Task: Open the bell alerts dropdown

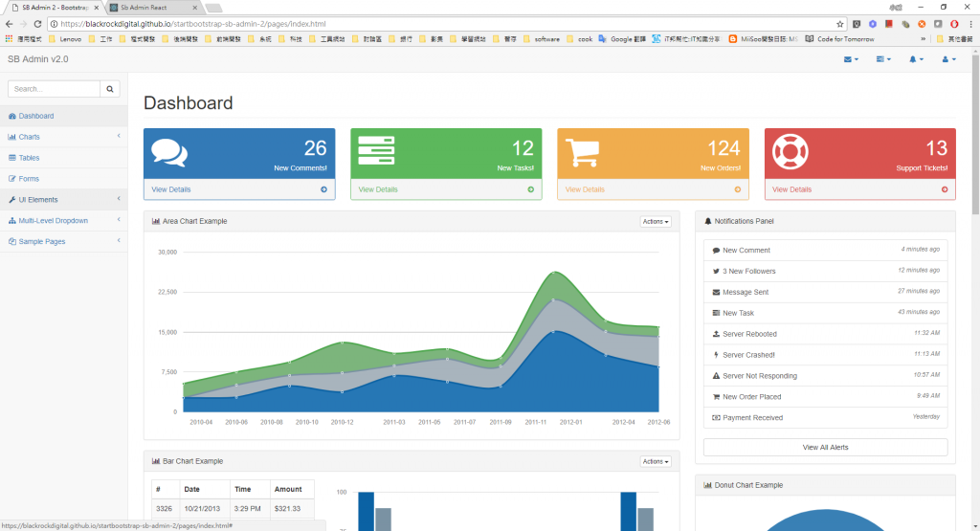Action: 916,59
